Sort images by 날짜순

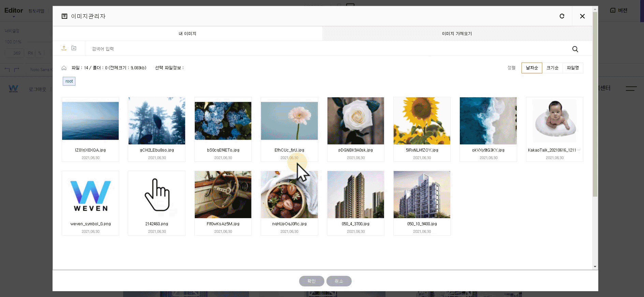coord(532,68)
